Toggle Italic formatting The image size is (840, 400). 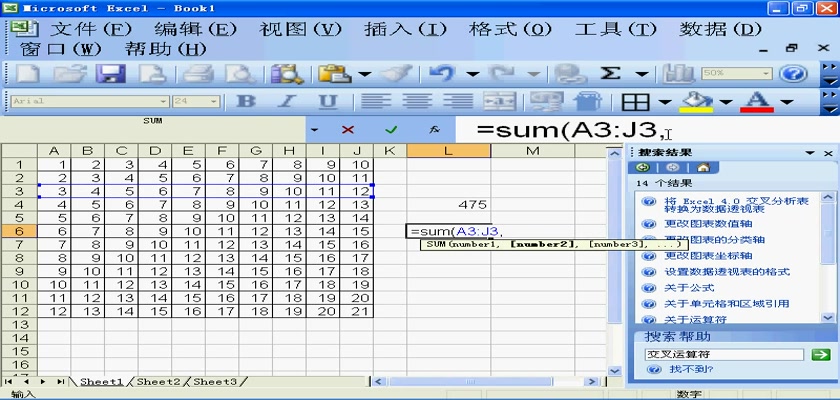[285, 102]
